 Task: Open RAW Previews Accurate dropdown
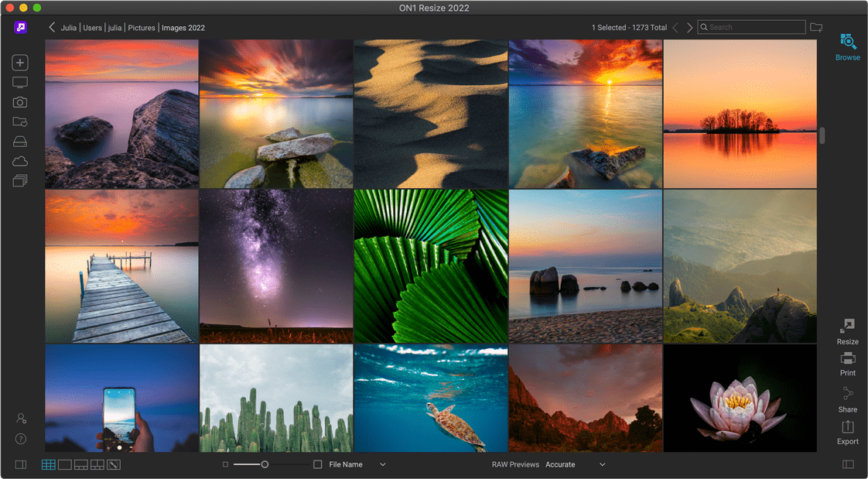point(576,464)
